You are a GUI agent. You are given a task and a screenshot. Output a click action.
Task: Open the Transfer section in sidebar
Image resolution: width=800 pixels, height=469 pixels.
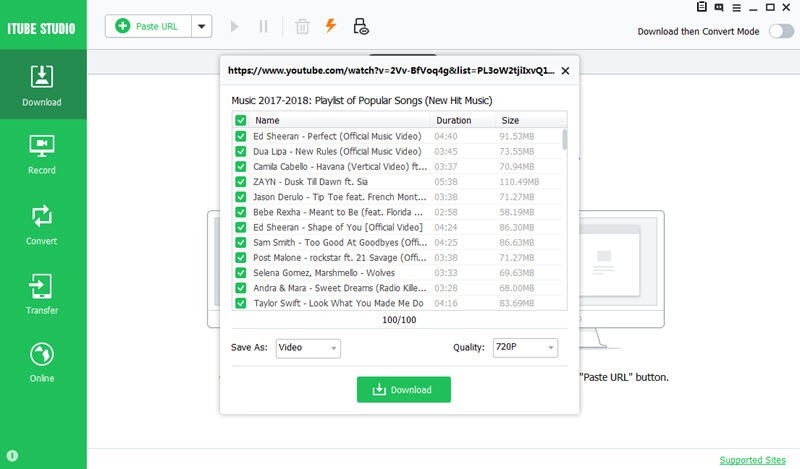pyautogui.click(x=42, y=293)
